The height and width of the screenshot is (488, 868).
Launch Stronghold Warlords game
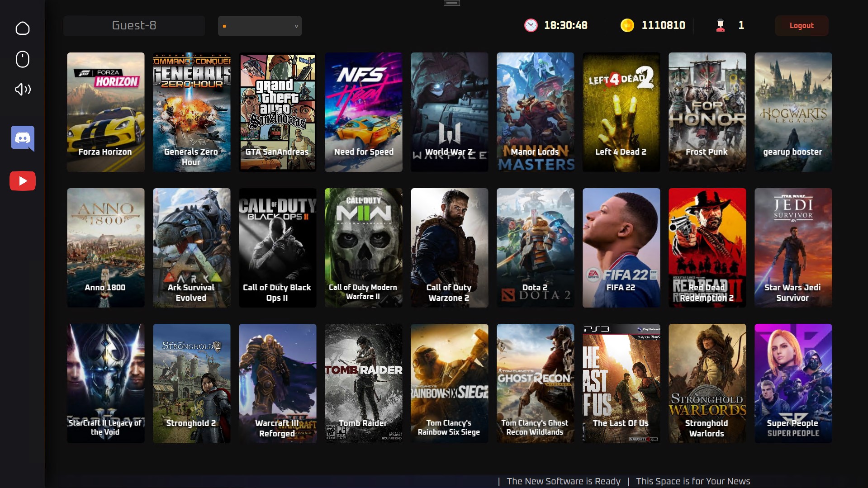pyautogui.click(x=707, y=384)
